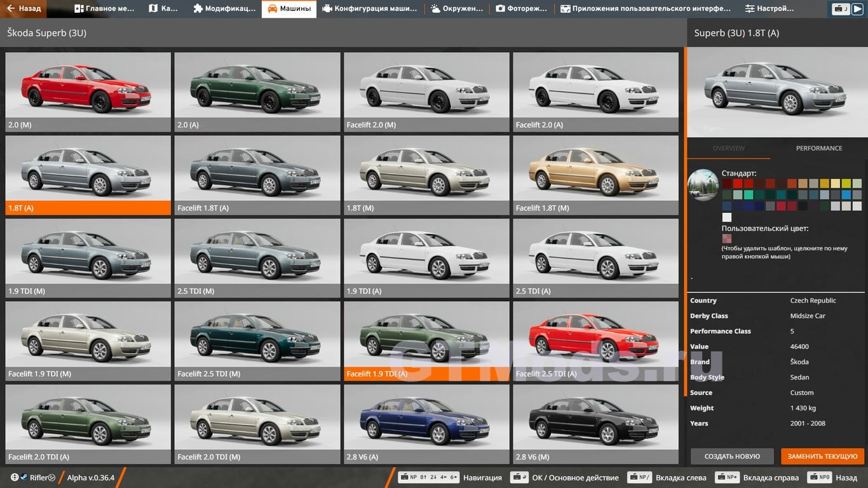Click the СОЗДАТЬ НОВУЮ button
This screenshot has height=488, width=868.
point(732,456)
